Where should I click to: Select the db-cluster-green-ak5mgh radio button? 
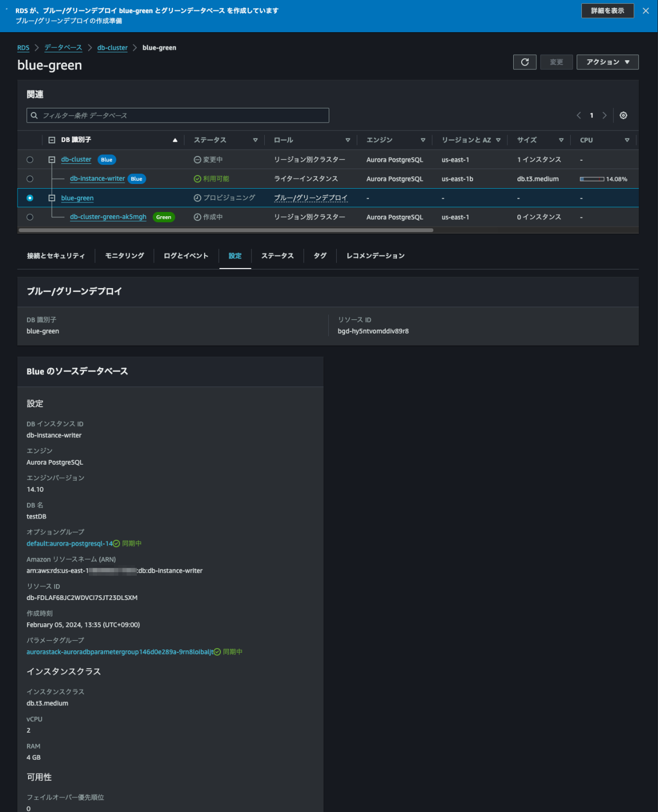pyautogui.click(x=30, y=217)
